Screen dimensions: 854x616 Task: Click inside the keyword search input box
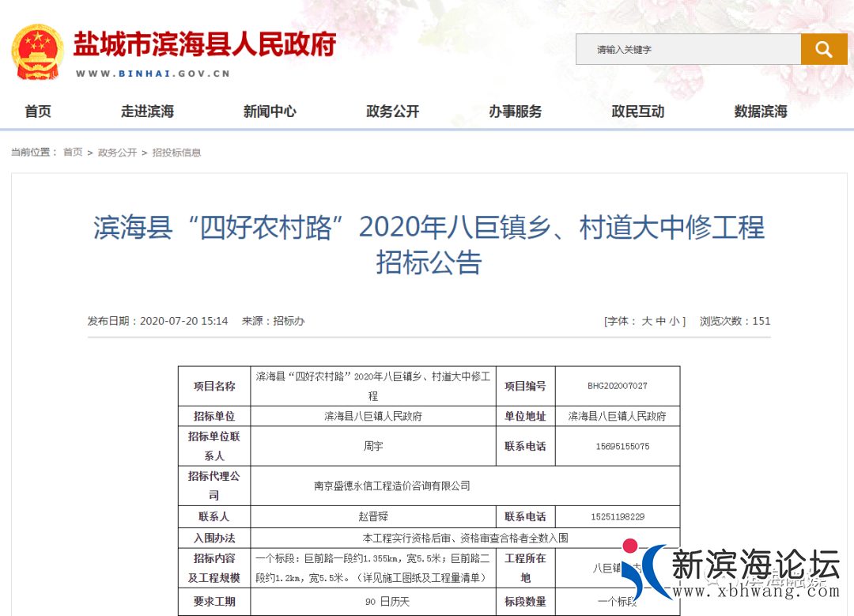tap(688, 49)
